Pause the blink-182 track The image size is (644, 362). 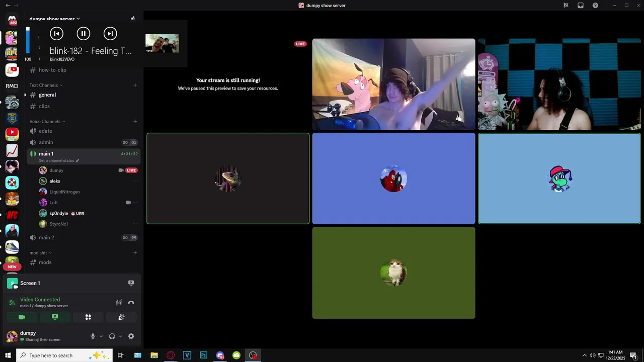coord(84,34)
